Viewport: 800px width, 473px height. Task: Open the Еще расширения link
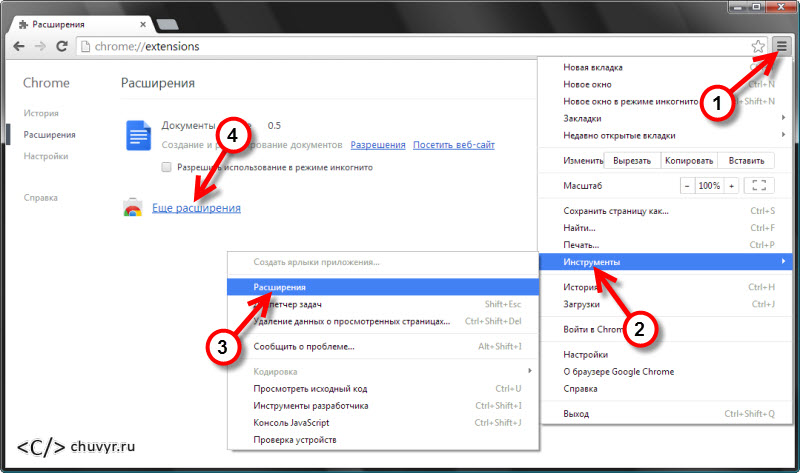196,208
